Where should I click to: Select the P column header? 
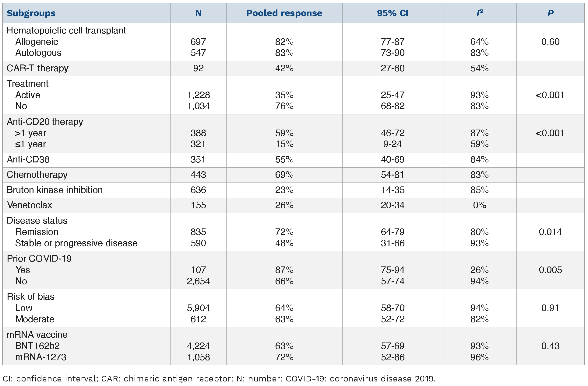point(550,13)
